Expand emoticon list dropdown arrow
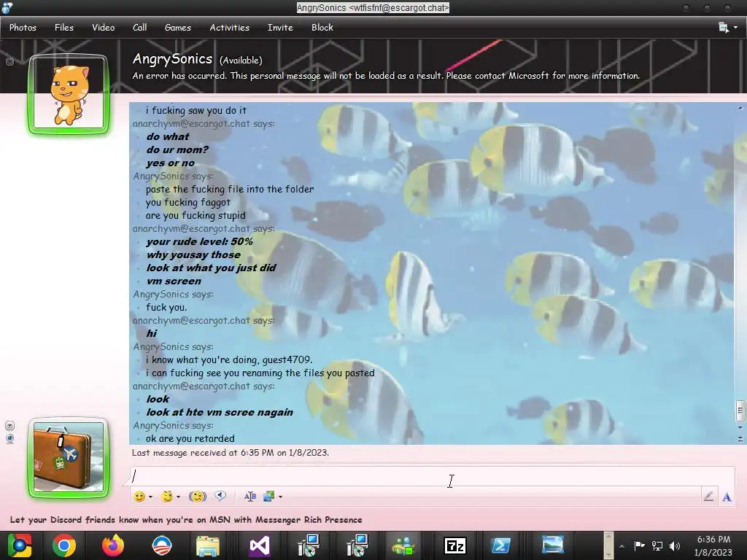This screenshot has height=560, width=747. coord(150,497)
